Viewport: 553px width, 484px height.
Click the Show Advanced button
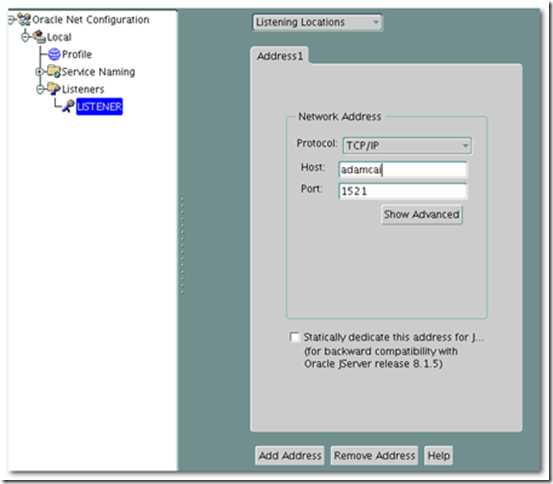[x=421, y=214]
